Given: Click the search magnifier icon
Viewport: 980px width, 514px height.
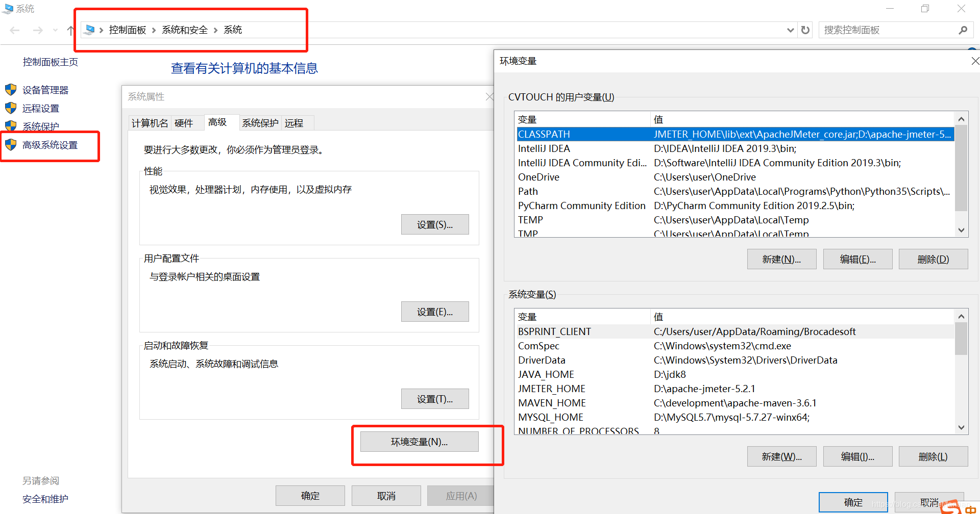Looking at the screenshot, I should (962, 30).
